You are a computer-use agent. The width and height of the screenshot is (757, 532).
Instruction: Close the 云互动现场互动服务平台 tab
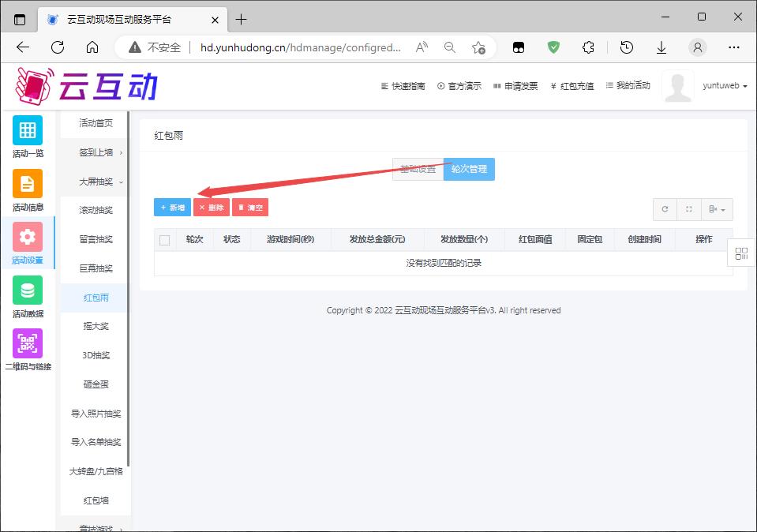(215, 20)
